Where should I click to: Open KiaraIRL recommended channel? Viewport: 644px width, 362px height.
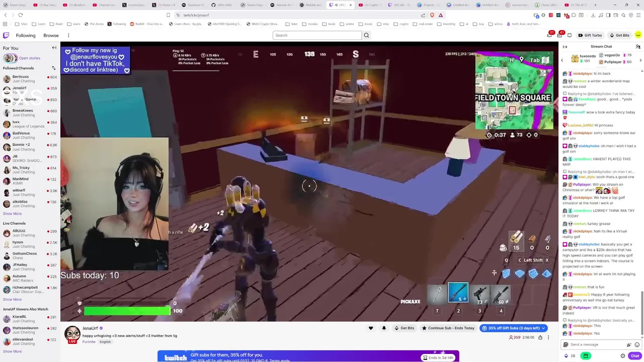pos(30,319)
